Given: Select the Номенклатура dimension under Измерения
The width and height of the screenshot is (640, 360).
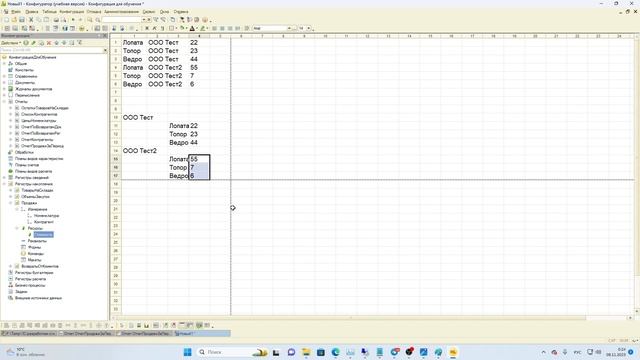Looking at the screenshot, I should pyautogui.click(x=47, y=216).
